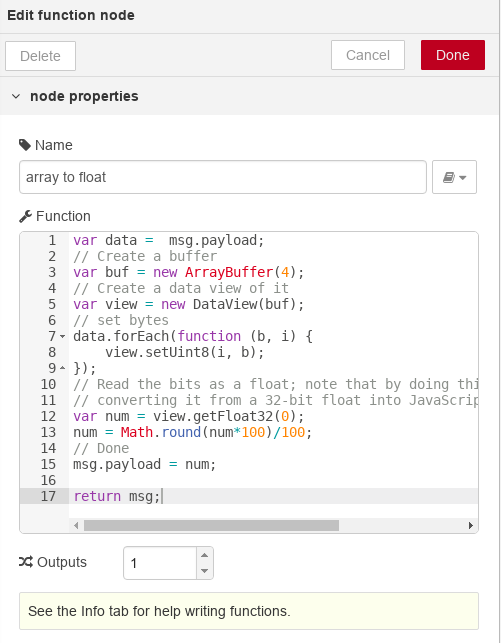Collapse the node properties section chevron
This screenshot has height=643, width=501.
coord(16,96)
